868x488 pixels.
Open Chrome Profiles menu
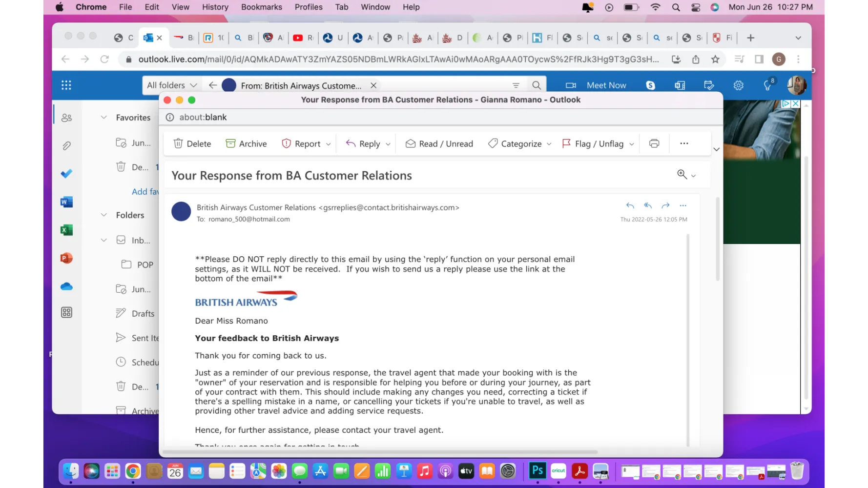point(309,7)
